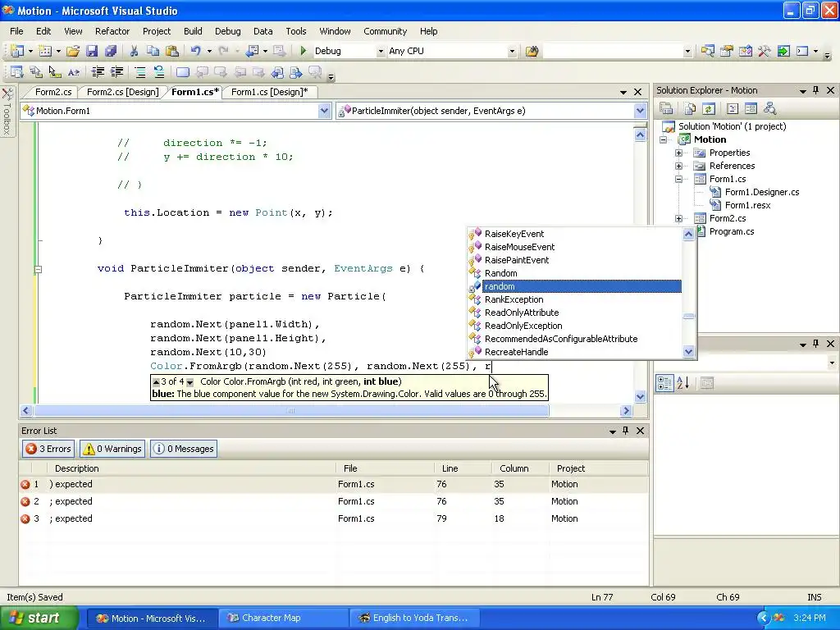Open the Toolbox side tab
The width and height of the screenshot is (840, 630).
tap(7, 112)
